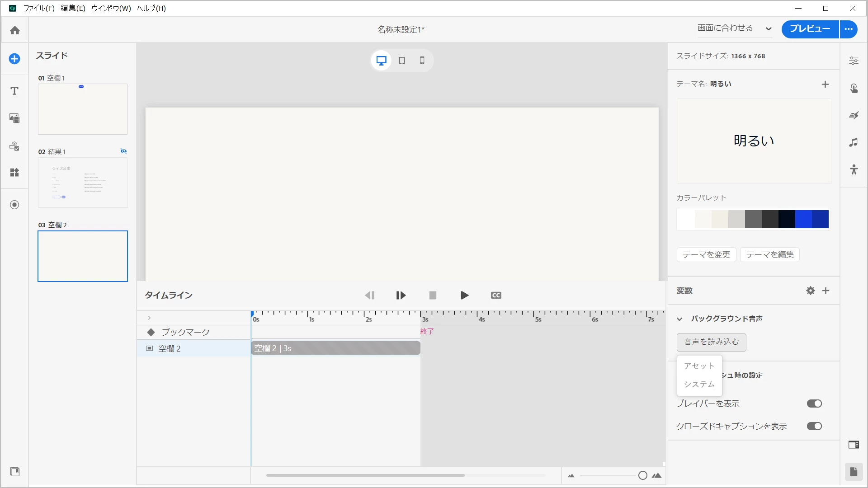Toggle the プレイバーを表示 switch
868x488 pixels.
point(814,404)
